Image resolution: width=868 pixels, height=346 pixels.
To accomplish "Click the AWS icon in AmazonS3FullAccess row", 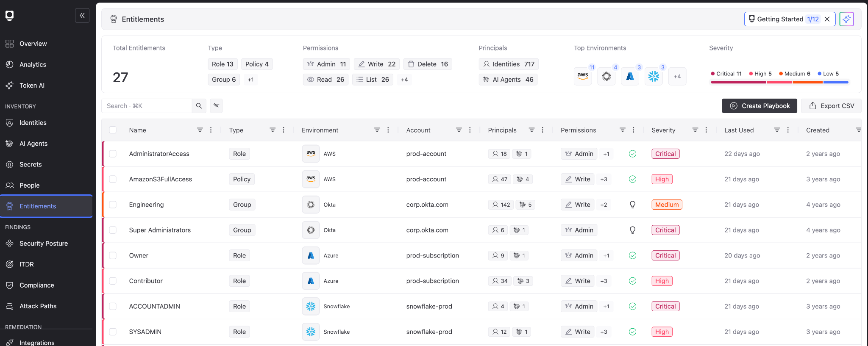I will 311,179.
